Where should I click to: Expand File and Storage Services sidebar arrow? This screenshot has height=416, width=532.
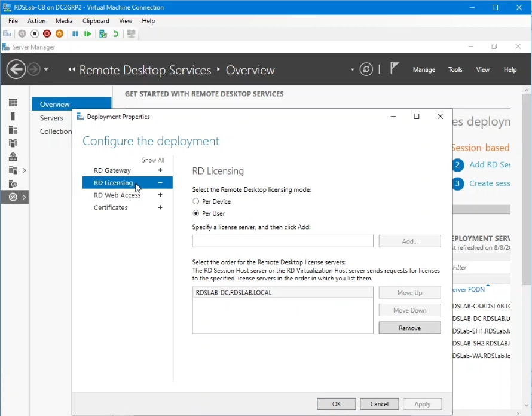24,170
